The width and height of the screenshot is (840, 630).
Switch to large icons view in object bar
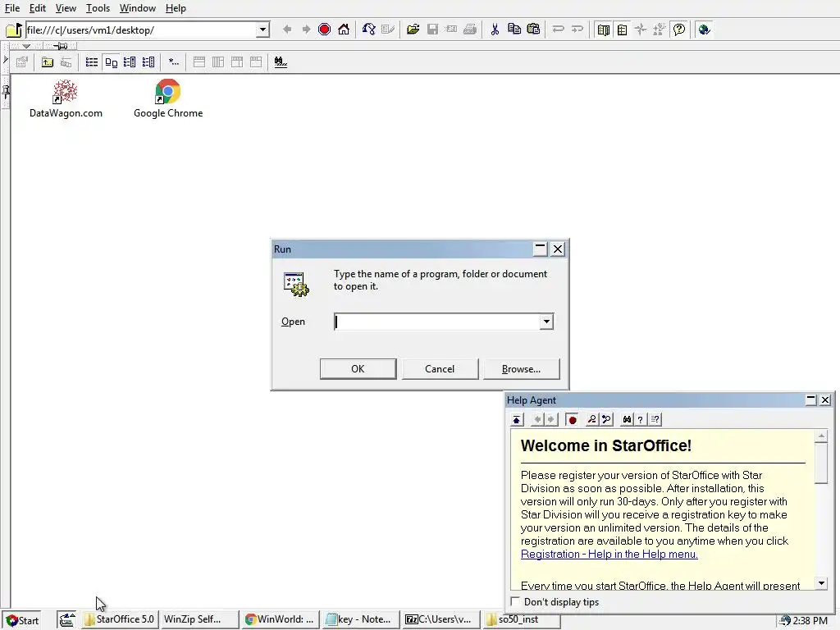point(111,62)
